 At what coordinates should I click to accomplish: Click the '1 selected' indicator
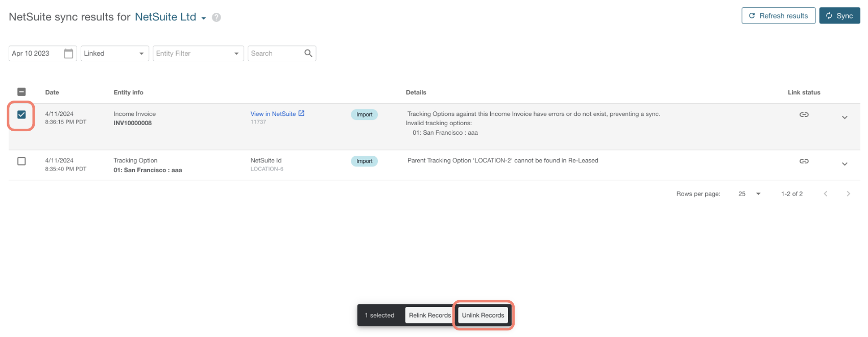pos(379,316)
